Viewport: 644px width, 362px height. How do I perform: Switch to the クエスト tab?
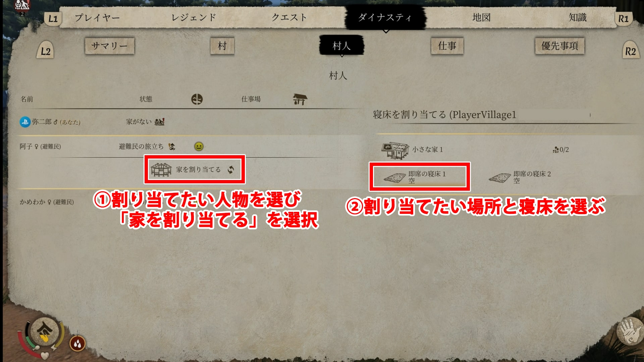pos(289,17)
